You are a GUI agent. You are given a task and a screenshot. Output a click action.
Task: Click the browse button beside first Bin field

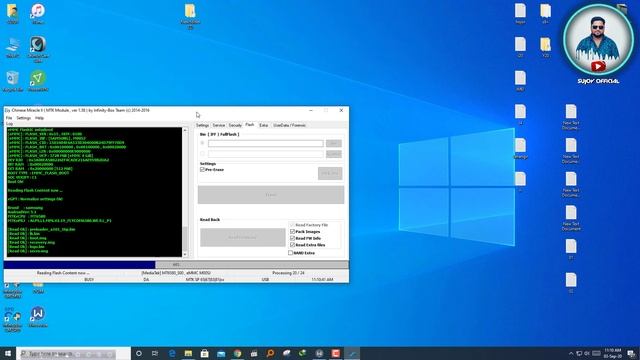coord(334,143)
